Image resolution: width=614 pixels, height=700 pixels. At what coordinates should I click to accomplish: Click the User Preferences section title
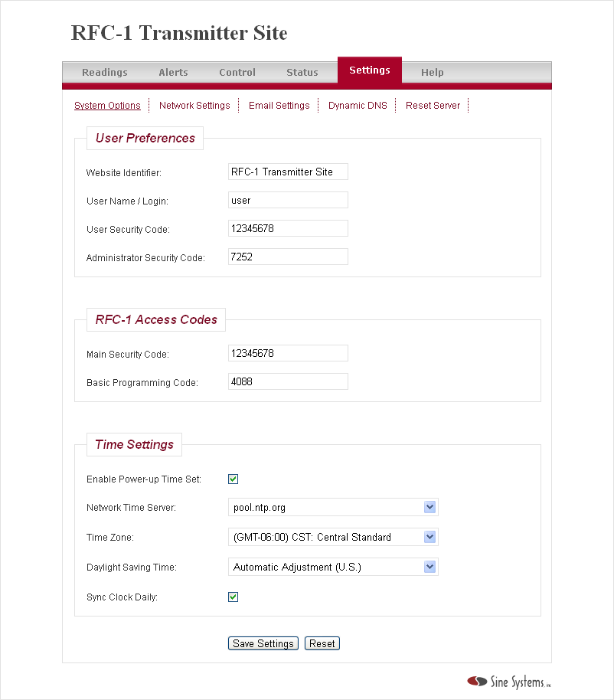pyautogui.click(x=145, y=139)
